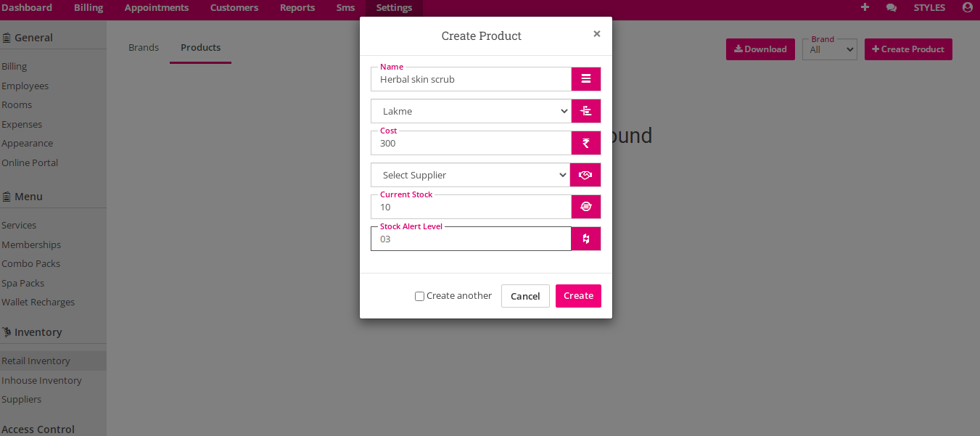The image size is (980, 436).
Task: Click the stock icon beside Current Stock
Action: click(x=586, y=207)
